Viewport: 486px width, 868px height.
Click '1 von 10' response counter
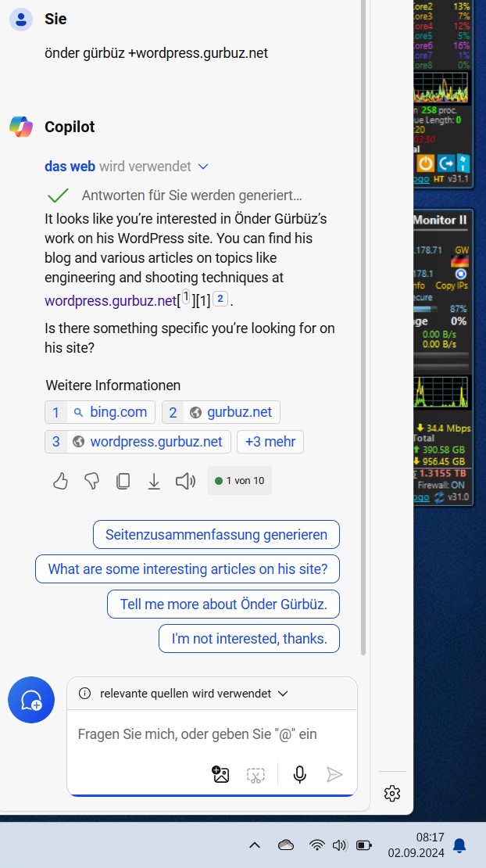(x=239, y=480)
